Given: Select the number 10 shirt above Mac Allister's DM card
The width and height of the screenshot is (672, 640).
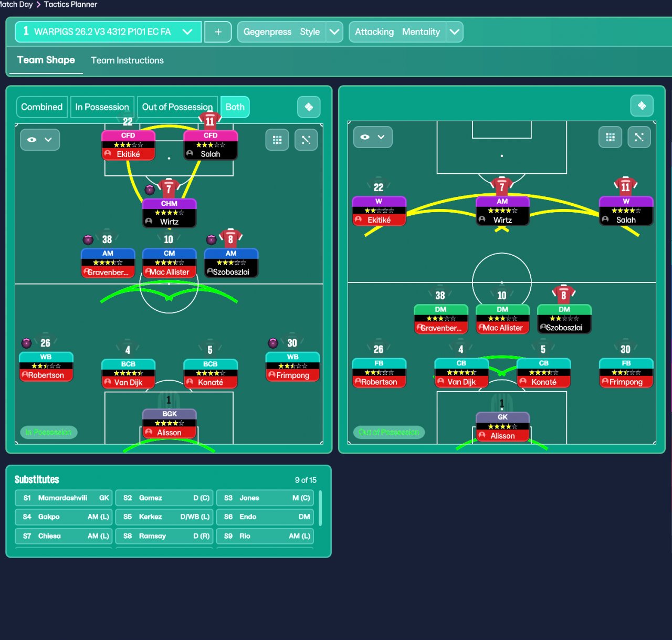Looking at the screenshot, I should [x=502, y=295].
